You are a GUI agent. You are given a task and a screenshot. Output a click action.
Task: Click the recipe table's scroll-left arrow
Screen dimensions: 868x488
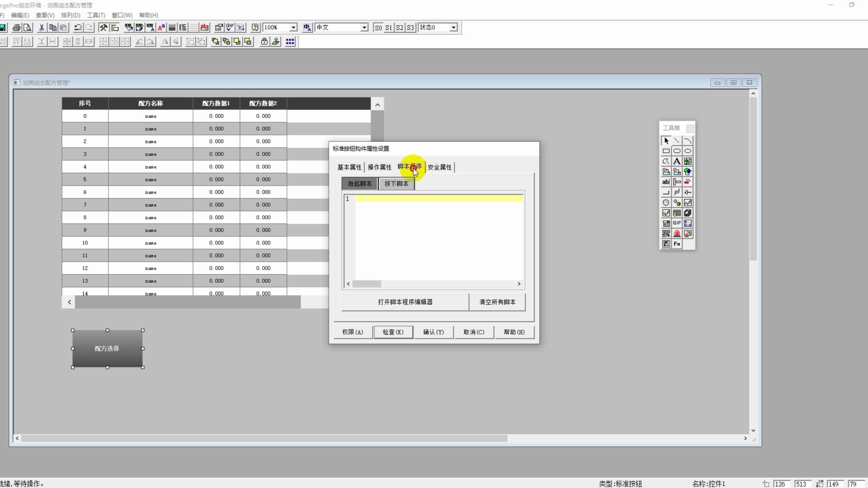coord(70,302)
